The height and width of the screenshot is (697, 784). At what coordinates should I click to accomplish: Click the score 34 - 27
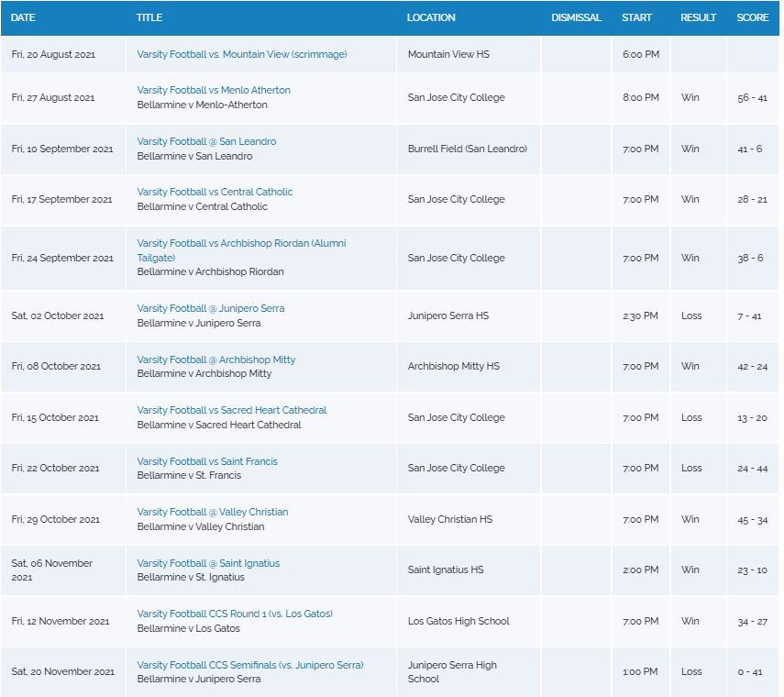(752, 622)
